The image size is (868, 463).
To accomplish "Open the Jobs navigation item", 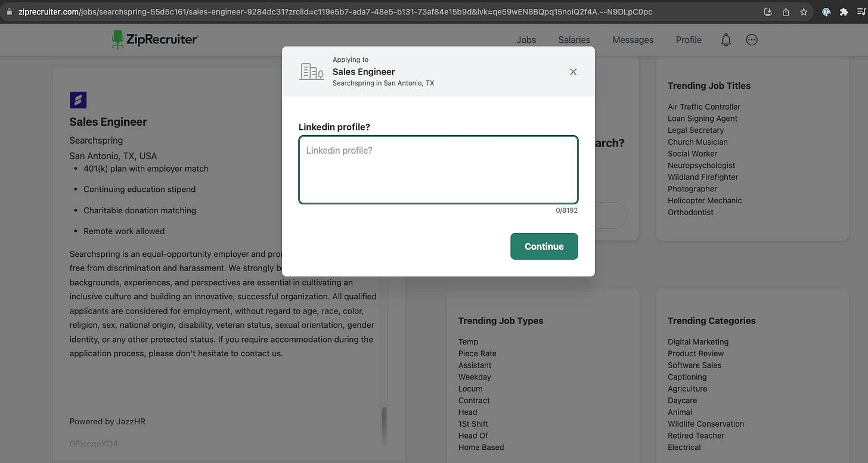I will 526,40.
